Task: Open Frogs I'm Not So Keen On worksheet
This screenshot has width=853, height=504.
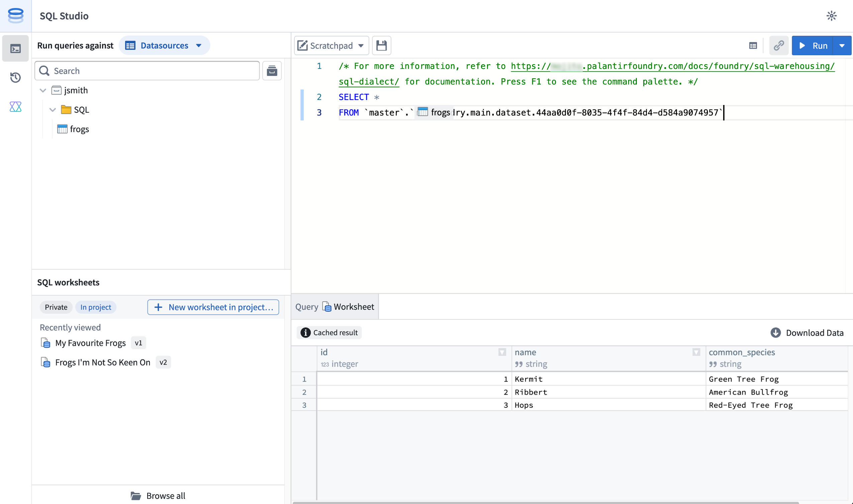Action: pyautogui.click(x=103, y=363)
